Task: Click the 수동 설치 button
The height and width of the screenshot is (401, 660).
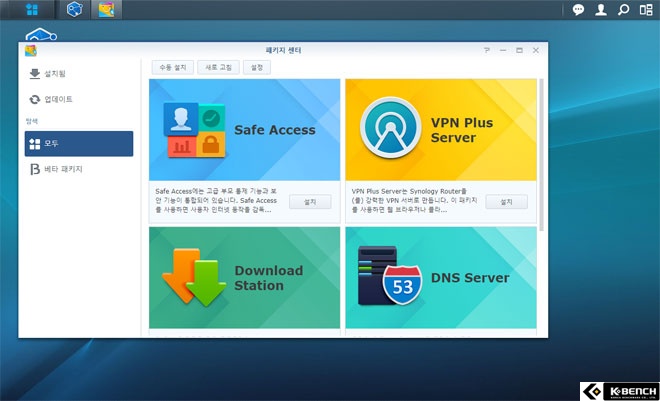Action: tap(173, 67)
